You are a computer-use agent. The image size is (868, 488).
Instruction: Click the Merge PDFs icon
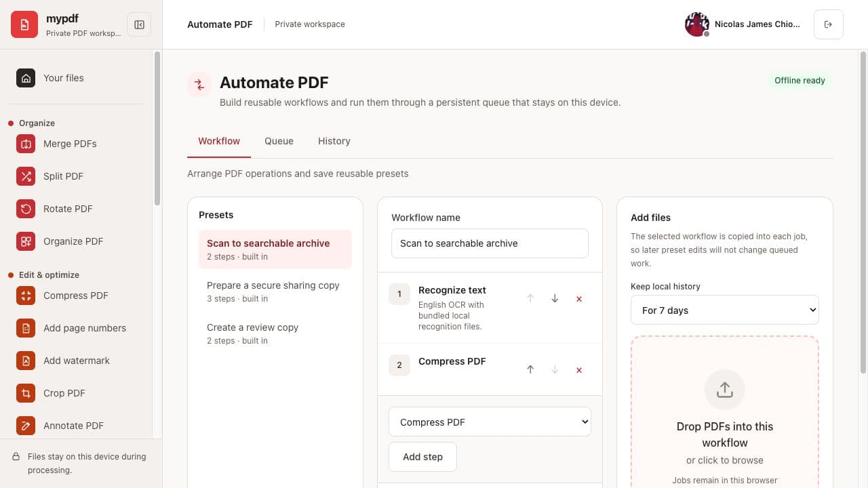pos(26,144)
